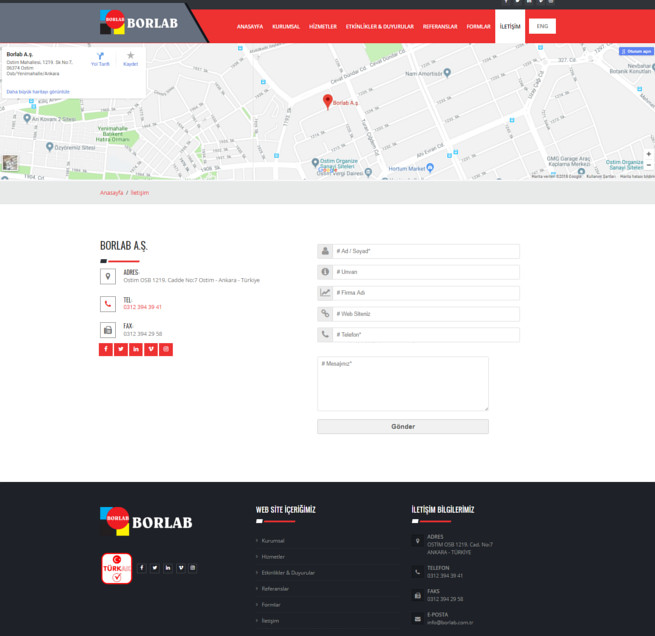Click the Nam Amortisör map marker

(x=447, y=73)
